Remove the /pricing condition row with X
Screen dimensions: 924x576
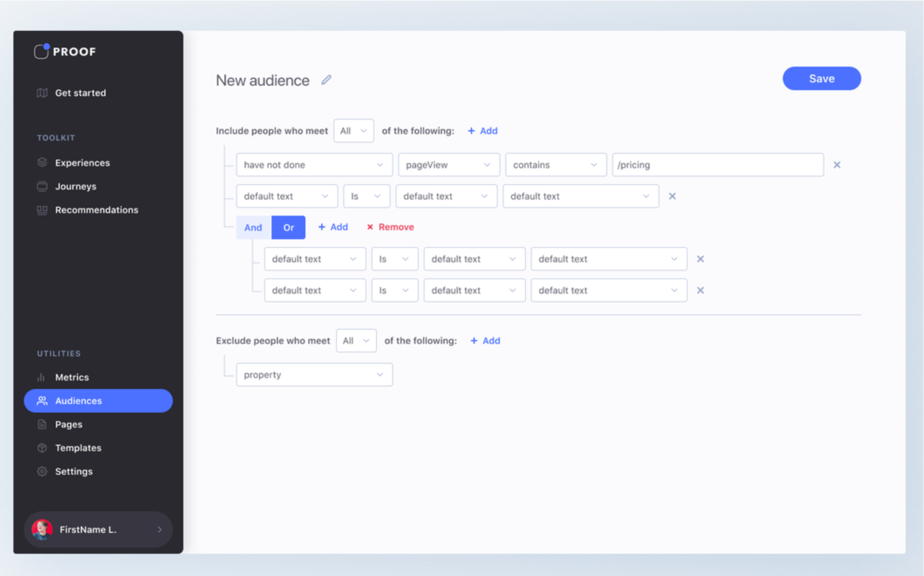click(x=837, y=165)
